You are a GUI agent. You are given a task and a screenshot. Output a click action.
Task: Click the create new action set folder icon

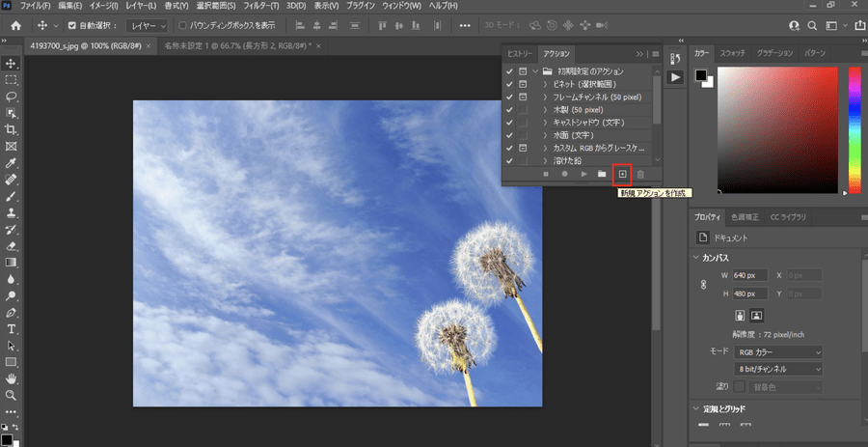point(602,174)
